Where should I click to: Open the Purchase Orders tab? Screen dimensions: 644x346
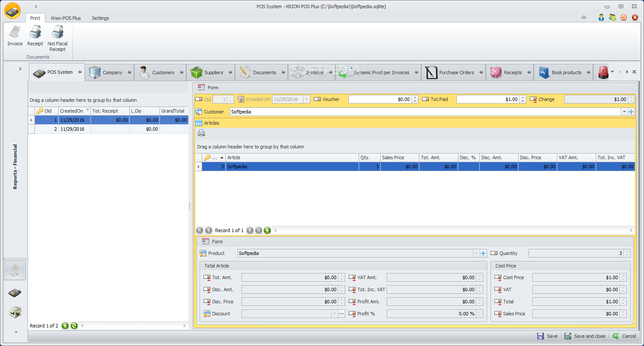pyautogui.click(x=453, y=72)
